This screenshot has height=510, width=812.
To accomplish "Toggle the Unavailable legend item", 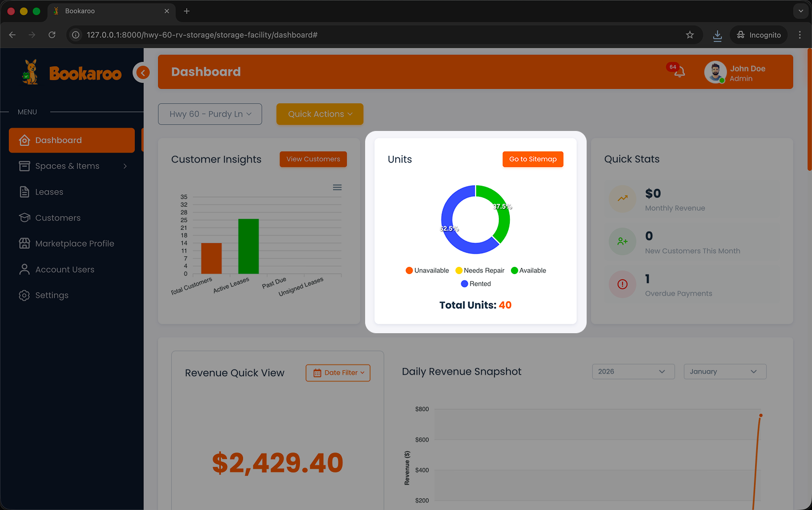I will (427, 271).
